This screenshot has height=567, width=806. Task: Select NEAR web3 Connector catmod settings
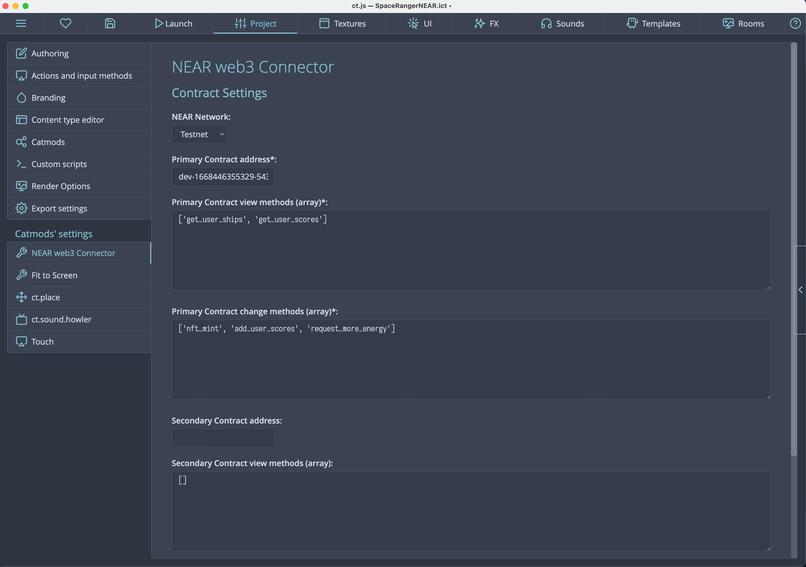click(79, 253)
